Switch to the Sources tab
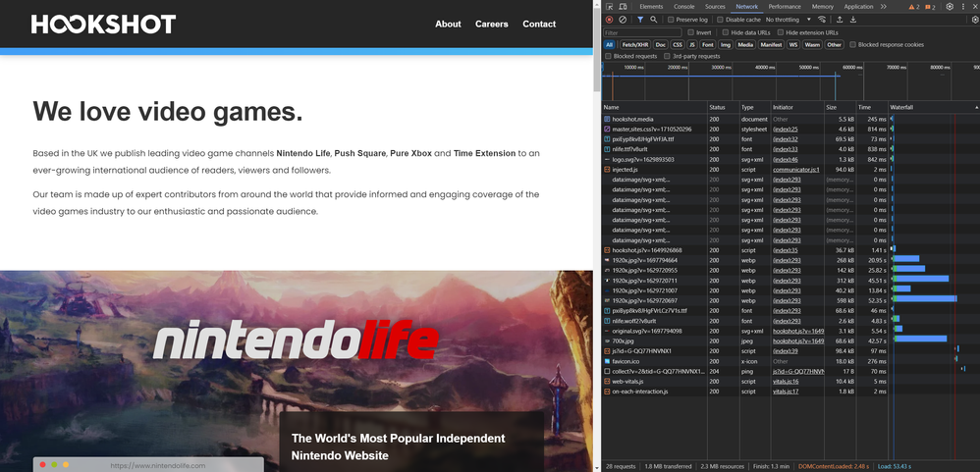 click(x=715, y=7)
